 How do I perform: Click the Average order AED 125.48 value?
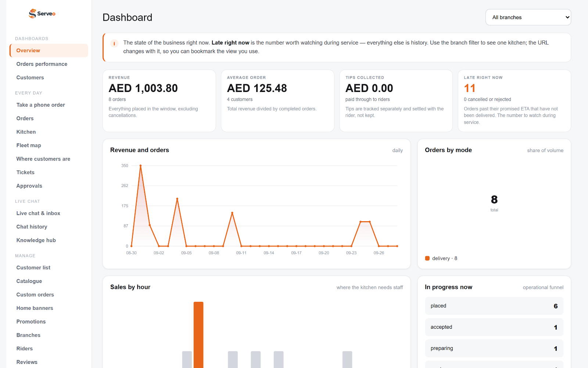click(257, 88)
